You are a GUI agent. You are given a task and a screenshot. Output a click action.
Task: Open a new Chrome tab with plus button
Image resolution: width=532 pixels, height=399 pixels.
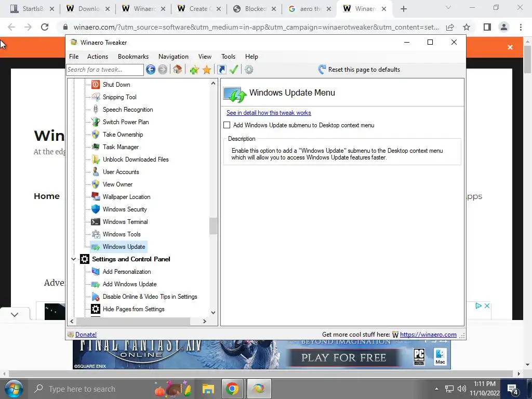pyautogui.click(x=403, y=9)
